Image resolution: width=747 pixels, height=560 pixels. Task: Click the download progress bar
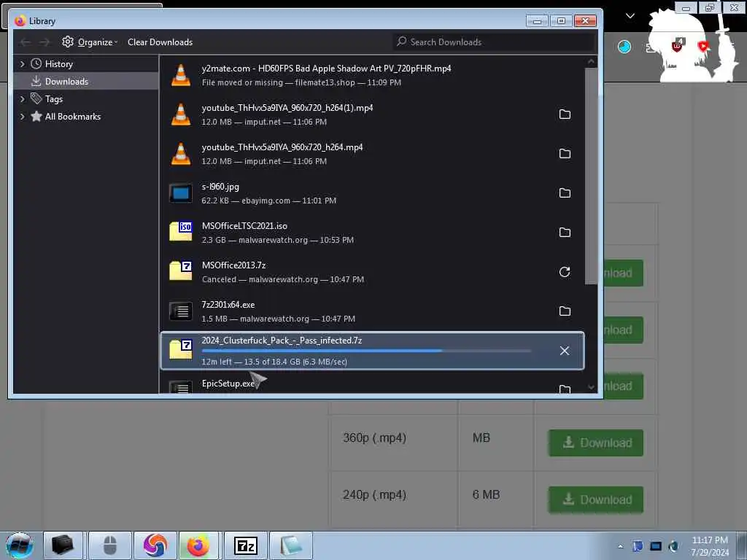pos(366,351)
